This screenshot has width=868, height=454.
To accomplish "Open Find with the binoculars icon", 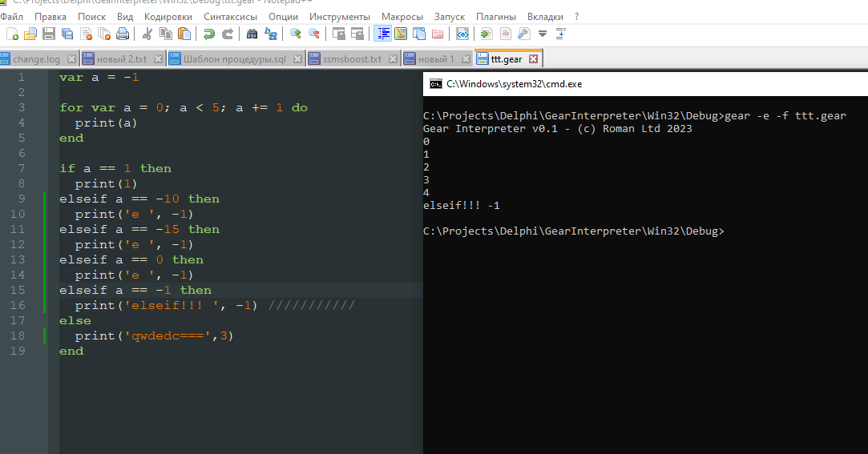I will 252,34.
